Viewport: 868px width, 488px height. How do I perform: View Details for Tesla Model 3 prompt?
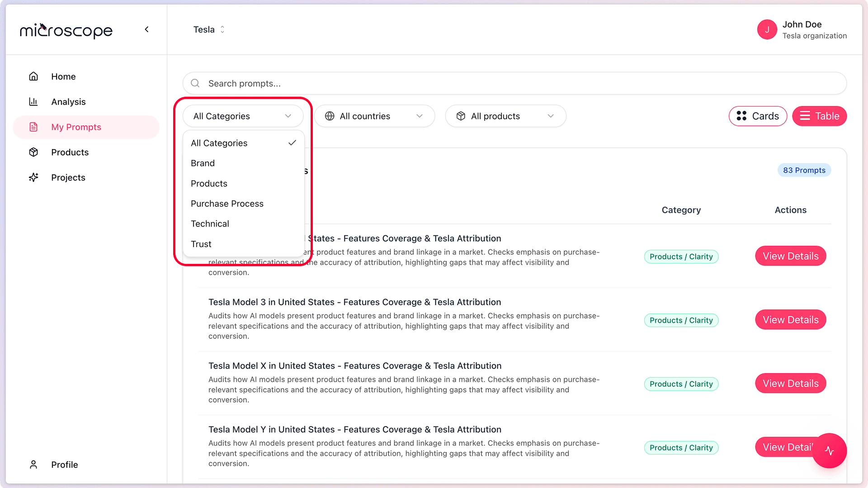(790, 320)
